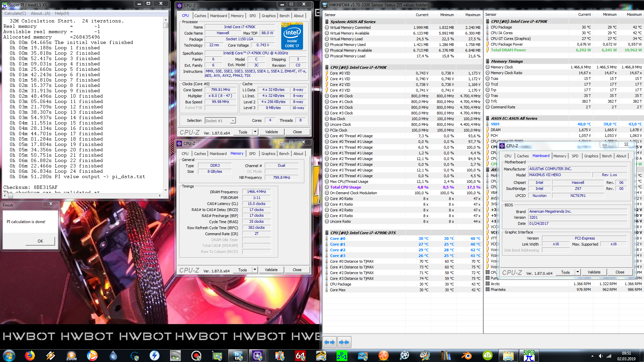Open the green 2P-1 taskbar icon
This screenshot has width=644, height=362.
click(x=342, y=355)
